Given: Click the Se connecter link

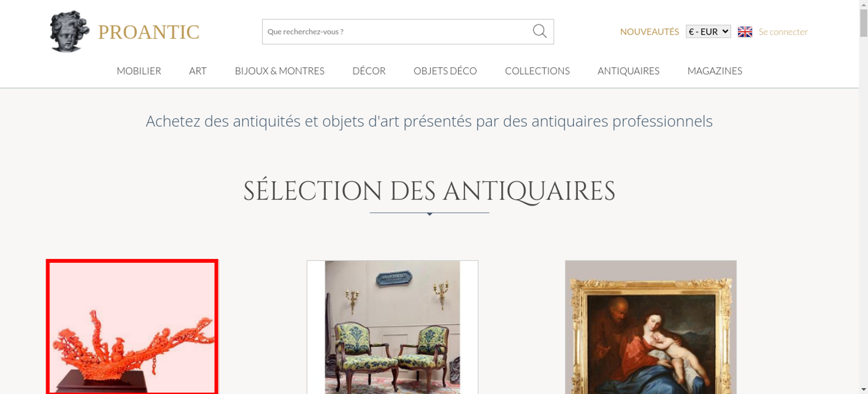Looking at the screenshot, I should [x=783, y=32].
